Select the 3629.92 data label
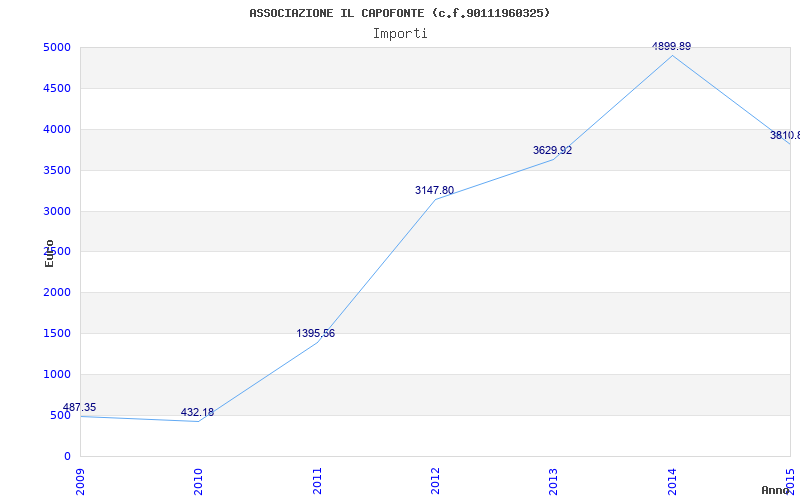Screen dimensions: 800x500 coord(553,151)
